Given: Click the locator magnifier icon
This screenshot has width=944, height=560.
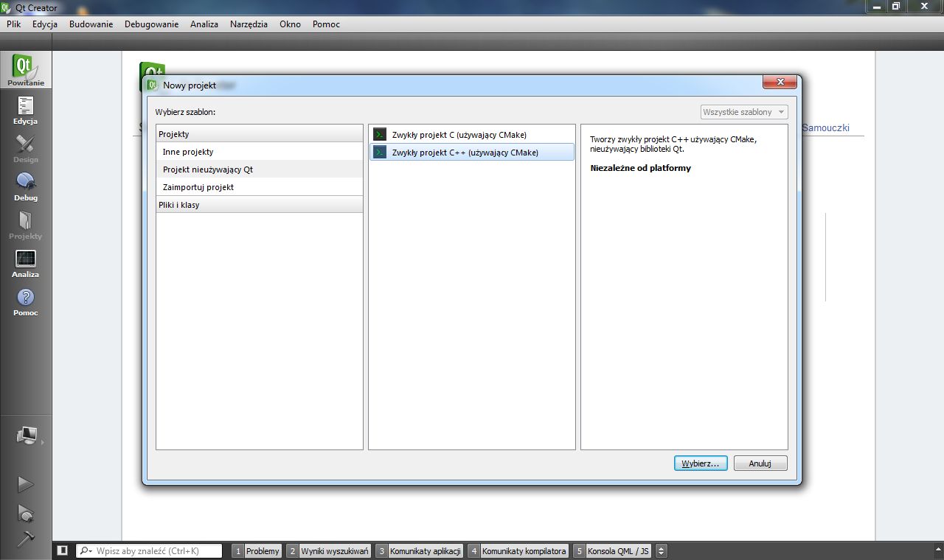Looking at the screenshot, I should pos(86,551).
